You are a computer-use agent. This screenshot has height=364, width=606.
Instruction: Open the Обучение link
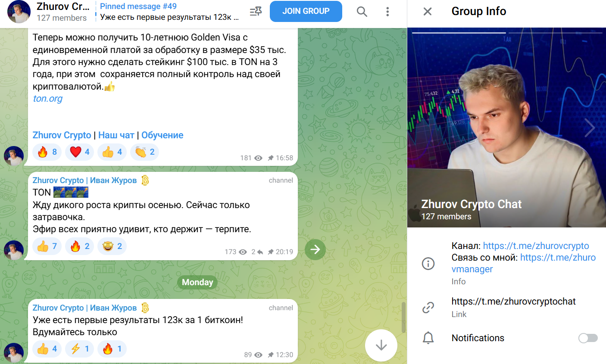[162, 135]
